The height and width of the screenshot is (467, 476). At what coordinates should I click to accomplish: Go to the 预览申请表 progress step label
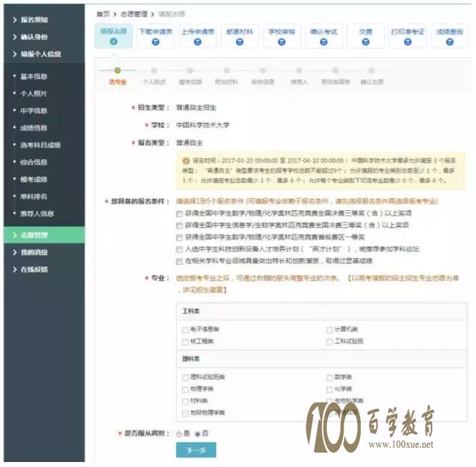(336, 82)
